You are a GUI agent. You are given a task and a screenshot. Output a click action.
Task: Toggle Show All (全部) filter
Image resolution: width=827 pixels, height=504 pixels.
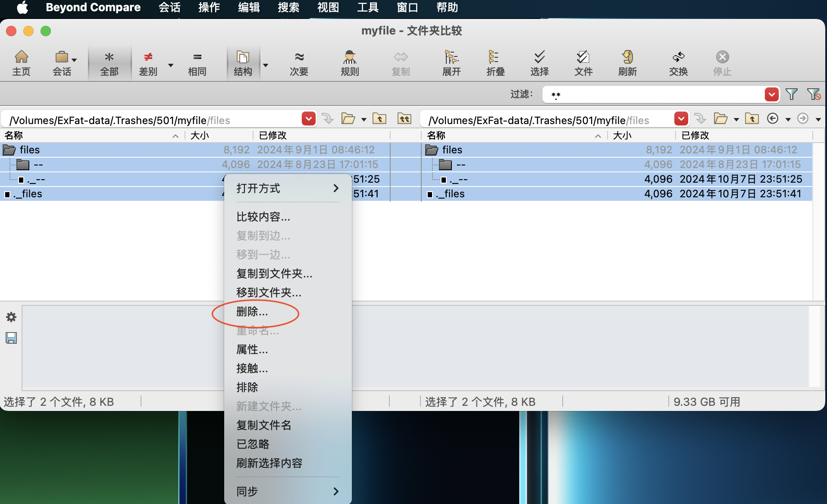[x=109, y=63]
